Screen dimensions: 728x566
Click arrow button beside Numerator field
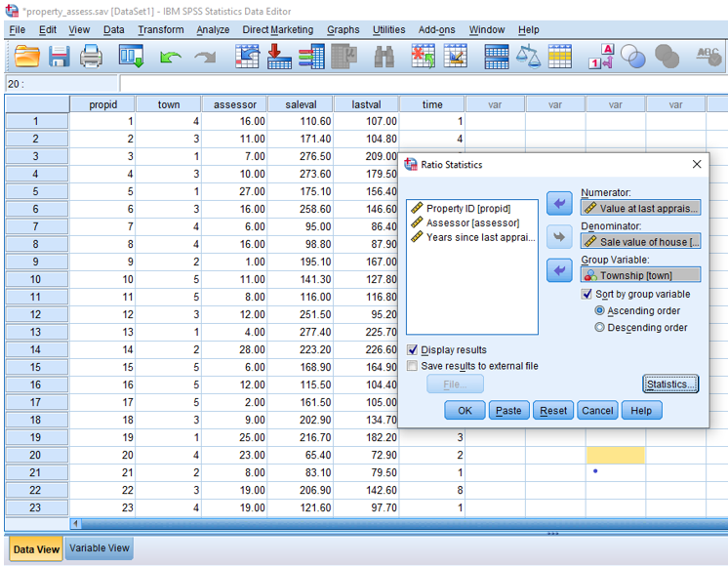pyautogui.click(x=559, y=202)
